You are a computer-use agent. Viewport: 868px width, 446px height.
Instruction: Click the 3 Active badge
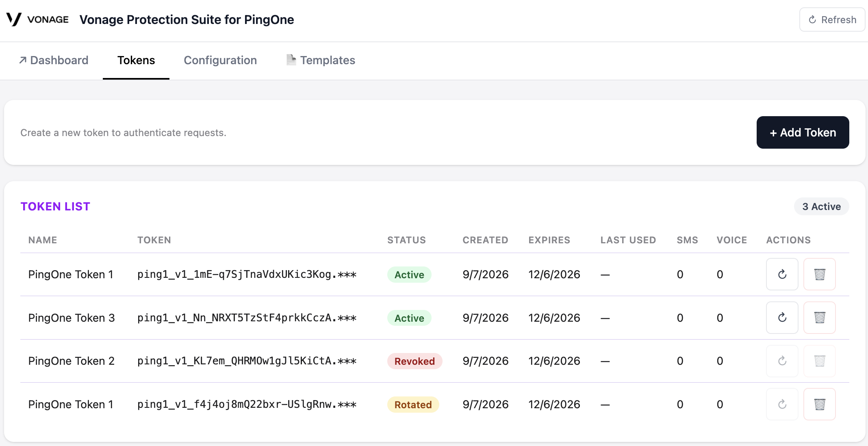tap(821, 206)
